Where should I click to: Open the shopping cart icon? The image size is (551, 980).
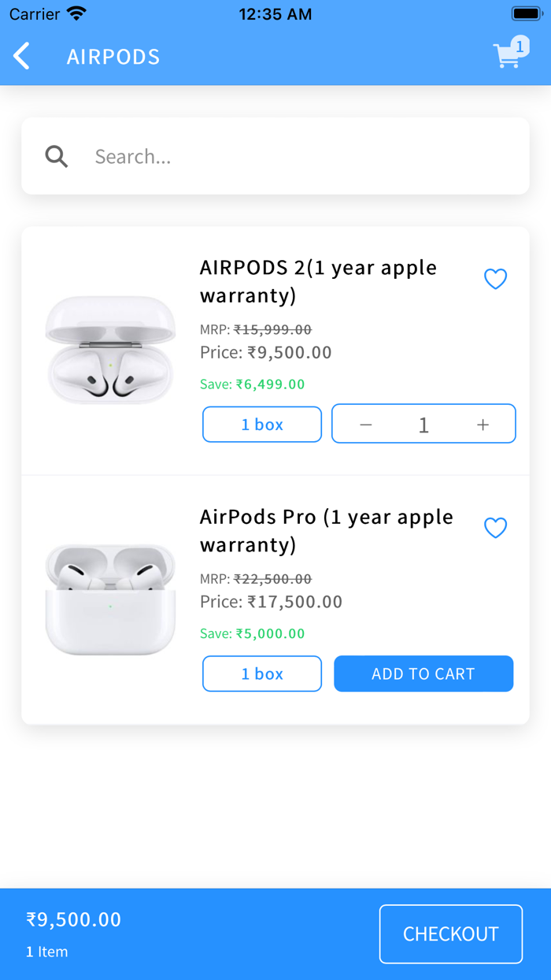(506, 57)
